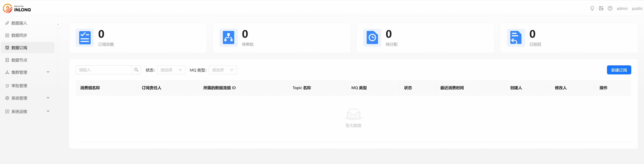The image size is (644, 164).
Task: Click the 待分配 clock document icon
Action: 372,38
